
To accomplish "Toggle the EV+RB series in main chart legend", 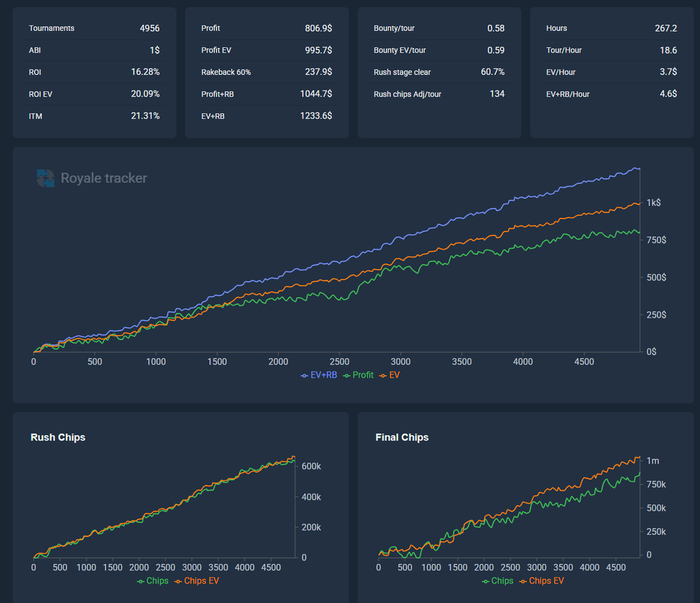I will pyautogui.click(x=319, y=375).
